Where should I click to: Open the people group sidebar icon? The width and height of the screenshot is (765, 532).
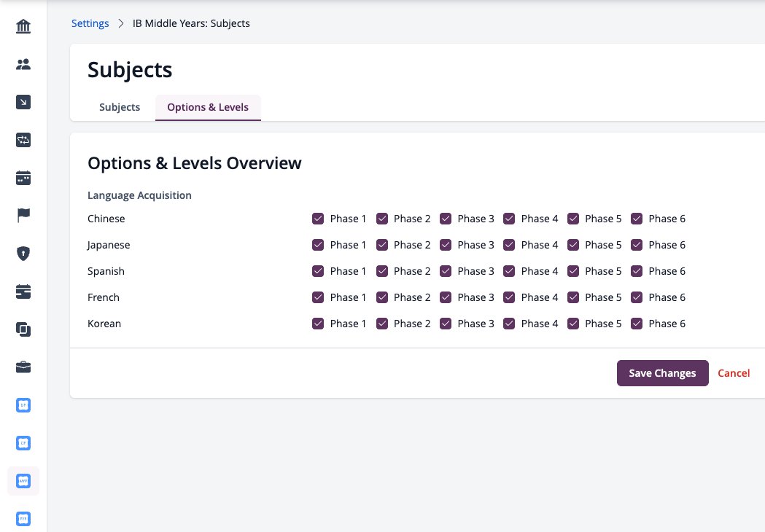click(23, 64)
